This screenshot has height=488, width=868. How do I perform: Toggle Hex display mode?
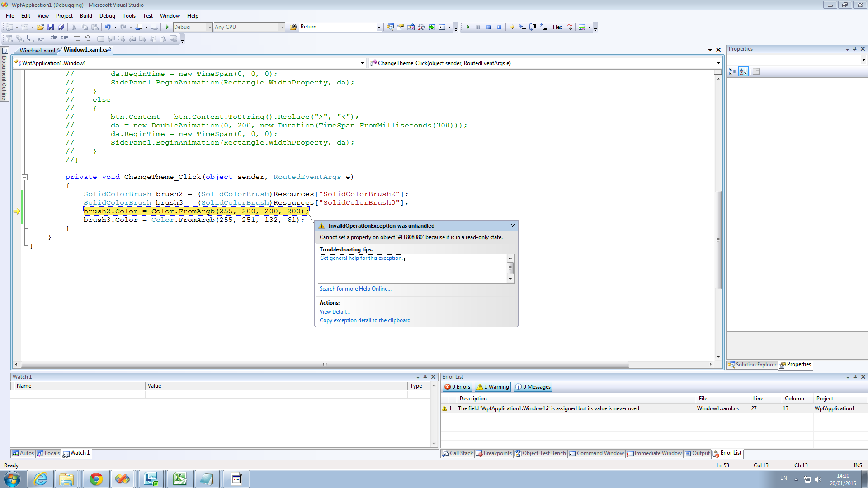(557, 27)
